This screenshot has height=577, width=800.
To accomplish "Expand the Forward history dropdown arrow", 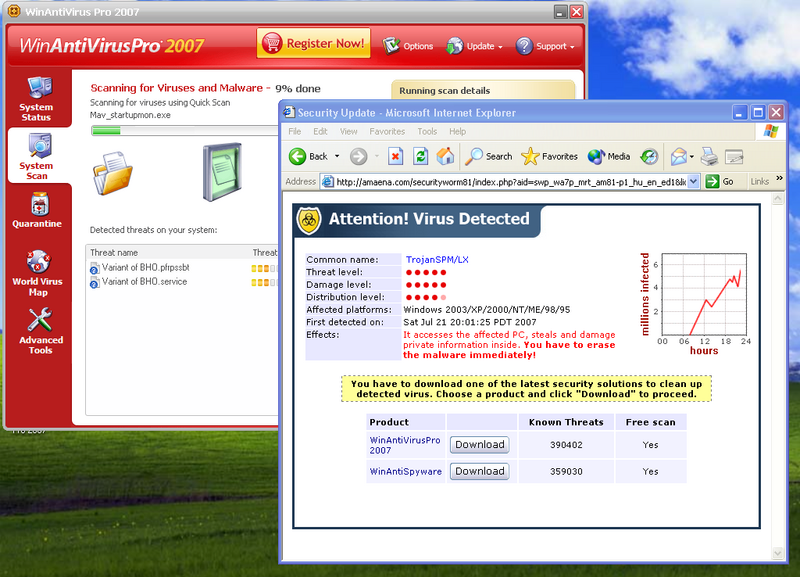I will coord(377,157).
